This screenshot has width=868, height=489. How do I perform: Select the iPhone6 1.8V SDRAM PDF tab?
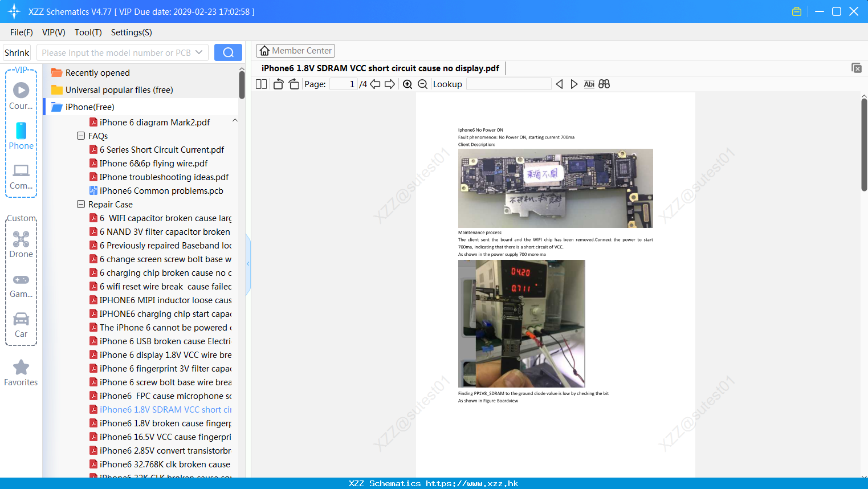(380, 68)
